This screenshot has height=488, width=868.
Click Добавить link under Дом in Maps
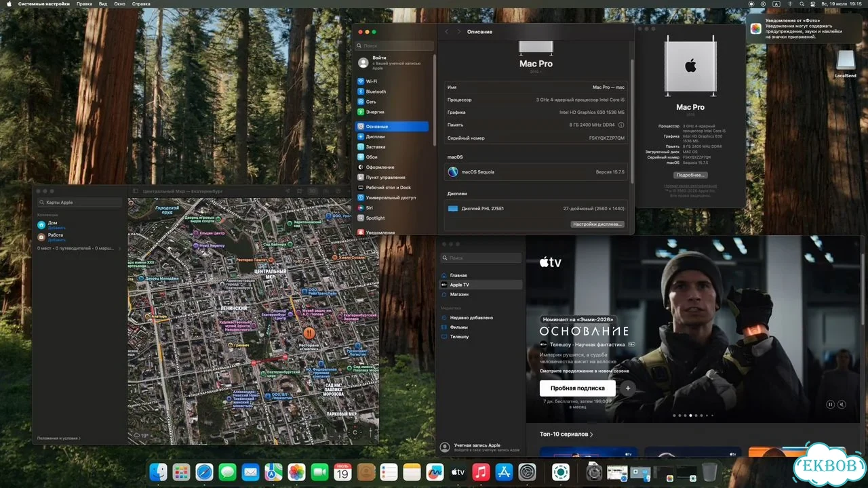coord(57,228)
